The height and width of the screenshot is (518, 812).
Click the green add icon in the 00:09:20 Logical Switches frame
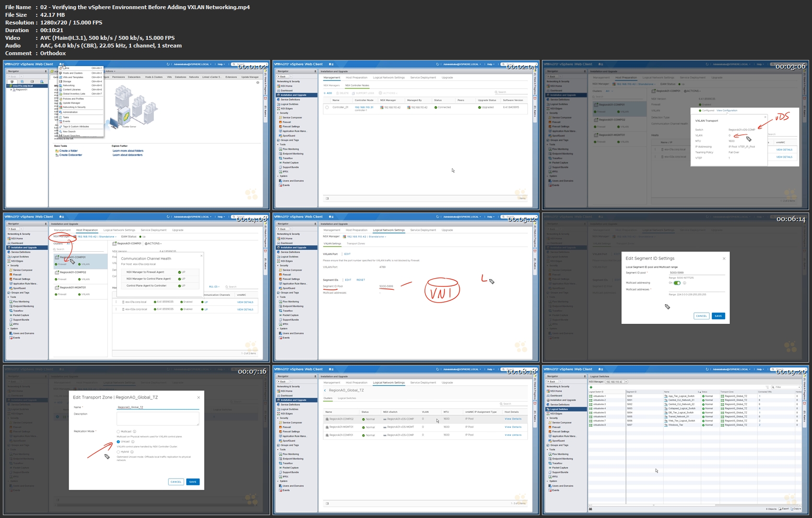coord(591,387)
